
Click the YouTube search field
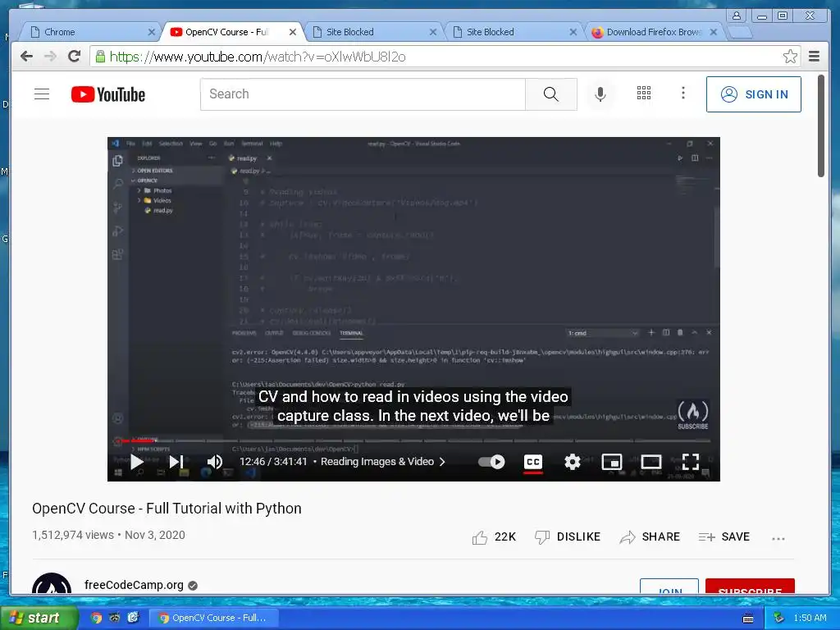click(363, 94)
